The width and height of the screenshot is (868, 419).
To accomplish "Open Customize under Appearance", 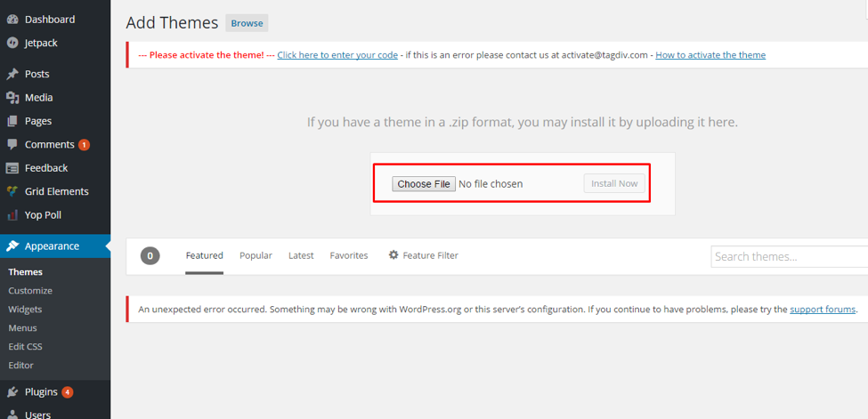I will (30, 291).
